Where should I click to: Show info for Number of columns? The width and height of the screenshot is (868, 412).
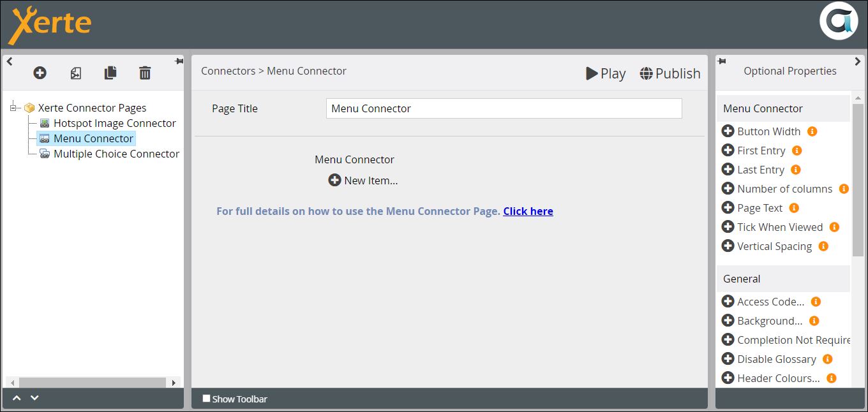pyautogui.click(x=844, y=189)
